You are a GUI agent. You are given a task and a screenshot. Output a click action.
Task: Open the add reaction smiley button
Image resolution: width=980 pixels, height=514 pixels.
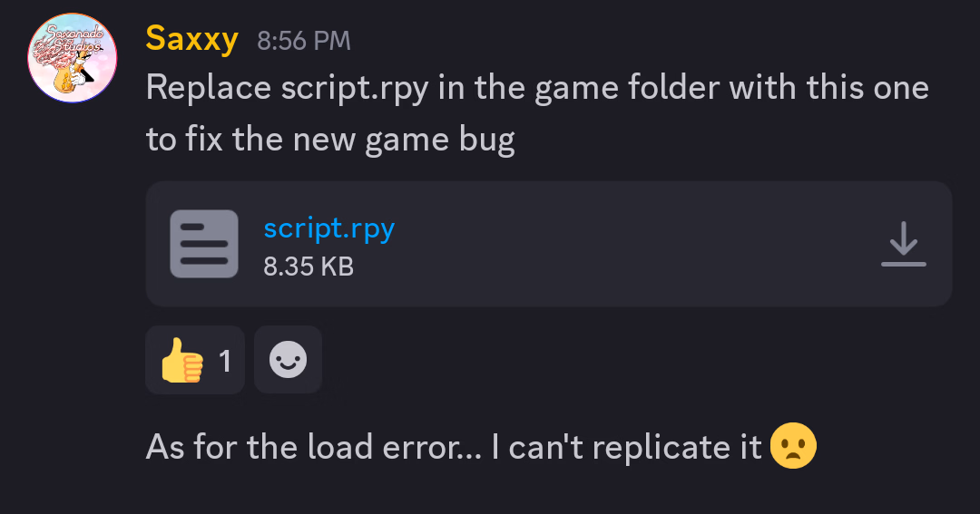[289, 360]
